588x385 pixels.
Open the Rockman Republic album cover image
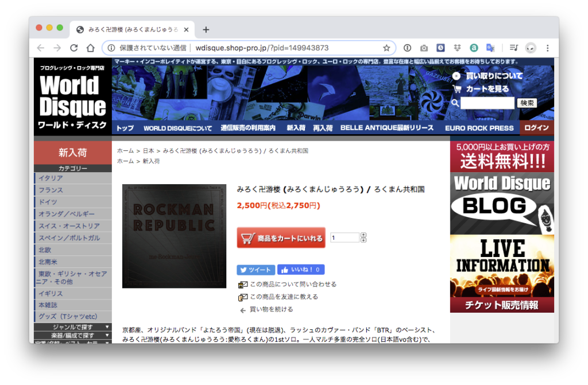175,236
